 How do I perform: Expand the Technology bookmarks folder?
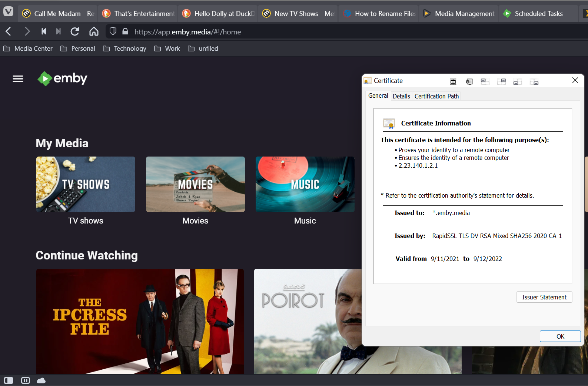click(x=124, y=48)
